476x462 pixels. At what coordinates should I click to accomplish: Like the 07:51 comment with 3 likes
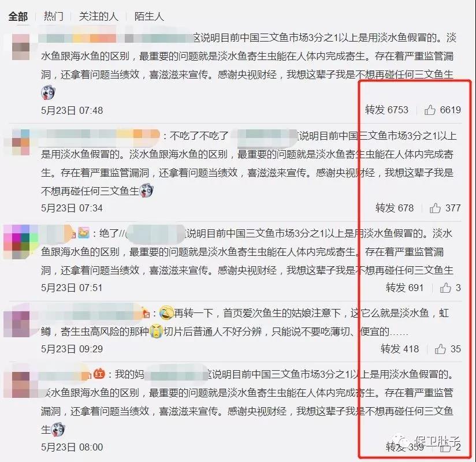click(445, 288)
